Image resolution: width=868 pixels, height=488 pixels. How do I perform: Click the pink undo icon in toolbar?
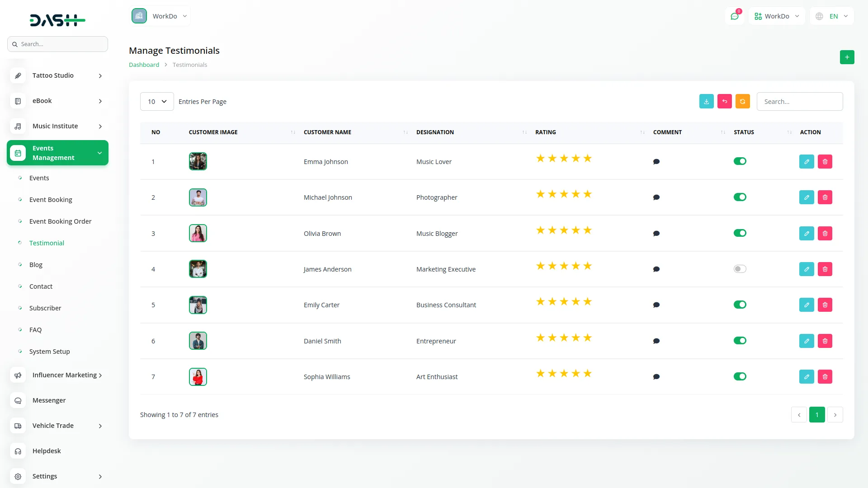click(x=724, y=102)
